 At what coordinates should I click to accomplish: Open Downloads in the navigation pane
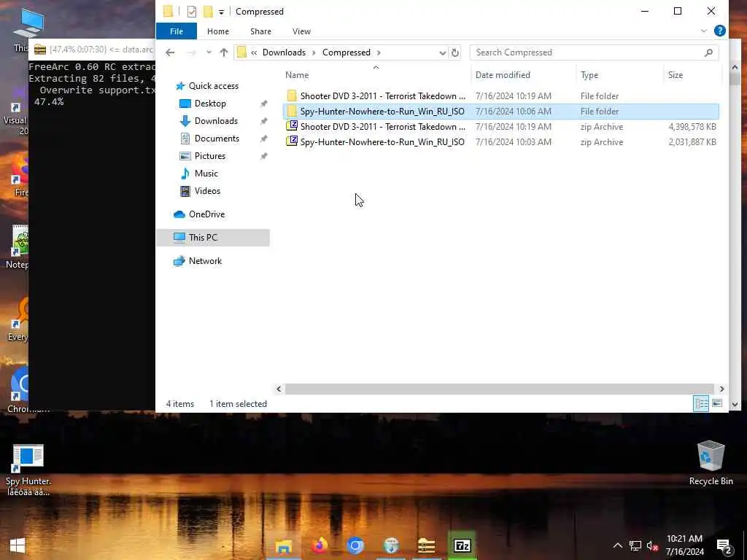216,121
